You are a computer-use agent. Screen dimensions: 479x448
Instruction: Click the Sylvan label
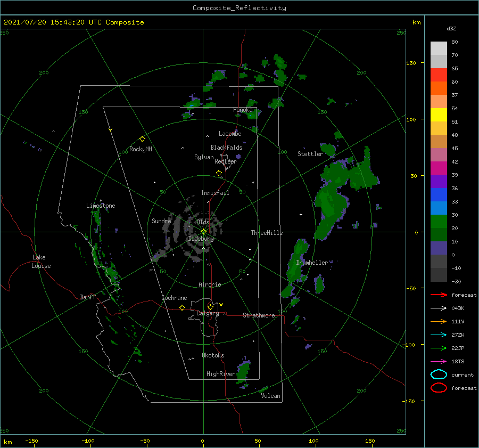coord(204,157)
